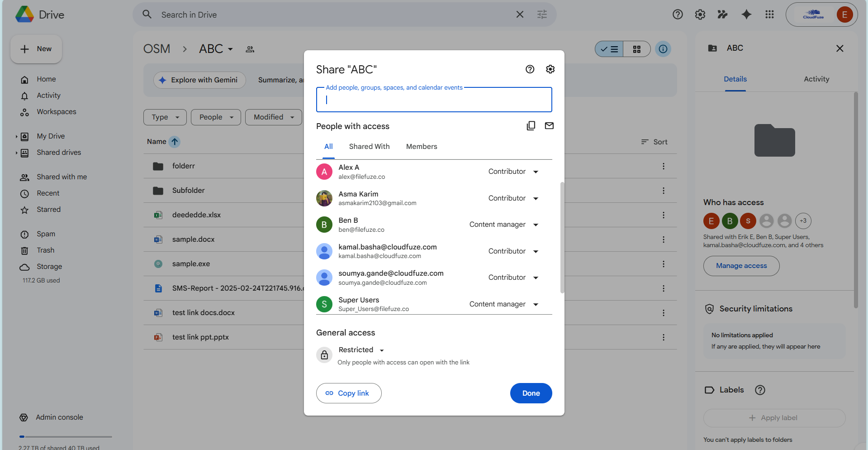
Task: Open advanced search options in the search bar
Action: point(541,14)
